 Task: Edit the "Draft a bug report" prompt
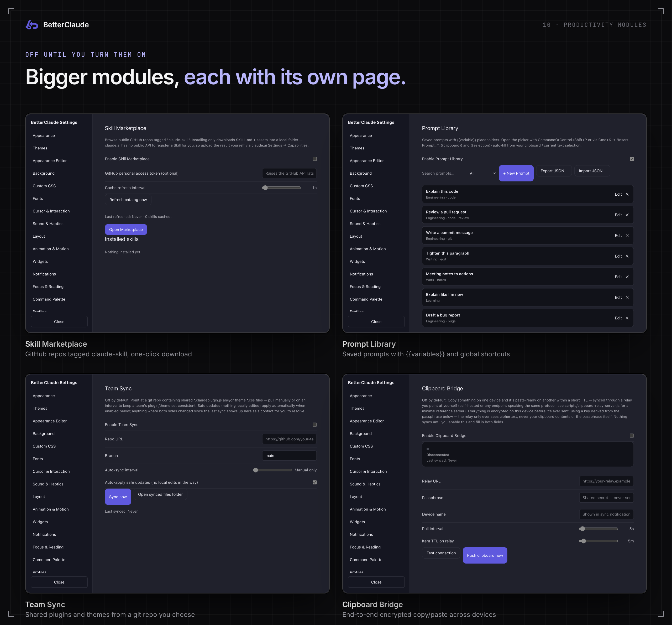(618, 318)
